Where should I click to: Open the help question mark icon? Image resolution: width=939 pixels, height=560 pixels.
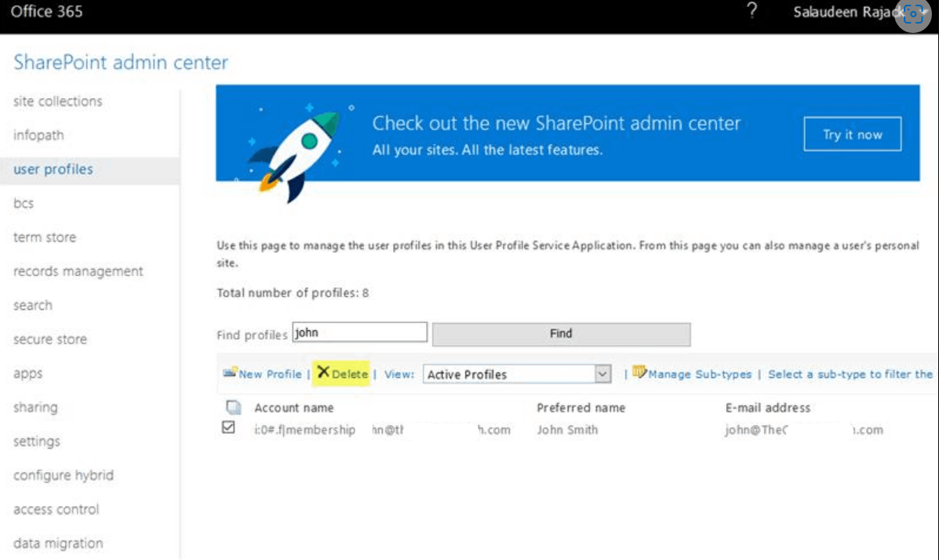pyautogui.click(x=752, y=11)
